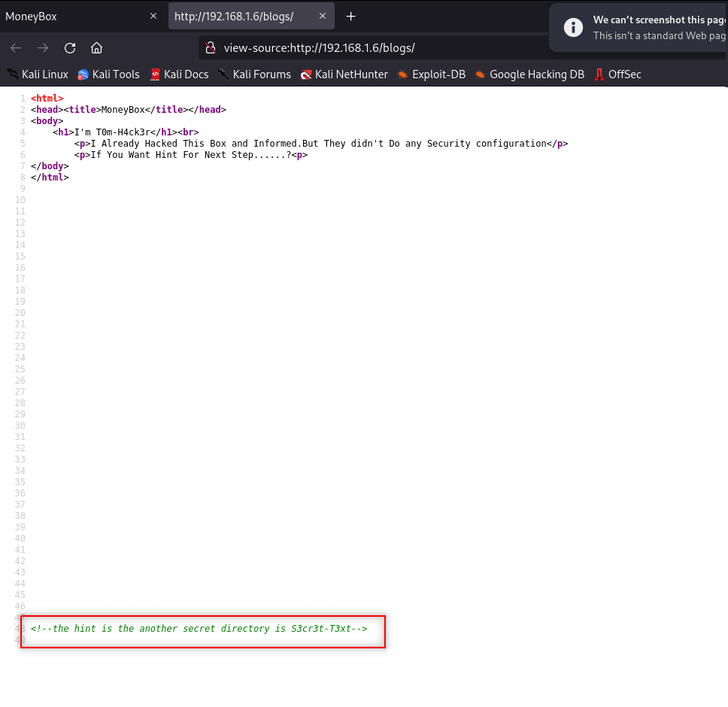728x707 pixels.
Task: Go back to the previous page
Action: tap(16, 48)
